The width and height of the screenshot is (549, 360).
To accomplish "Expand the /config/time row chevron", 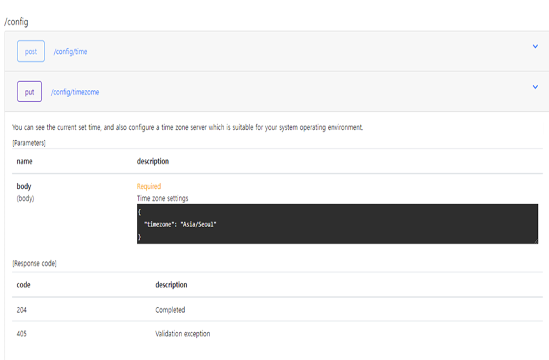I will coord(535,46).
